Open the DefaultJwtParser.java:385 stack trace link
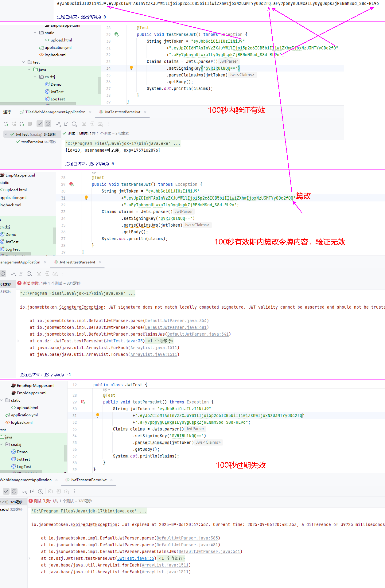This screenshot has width=385, height=588. click(x=187, y=538)
